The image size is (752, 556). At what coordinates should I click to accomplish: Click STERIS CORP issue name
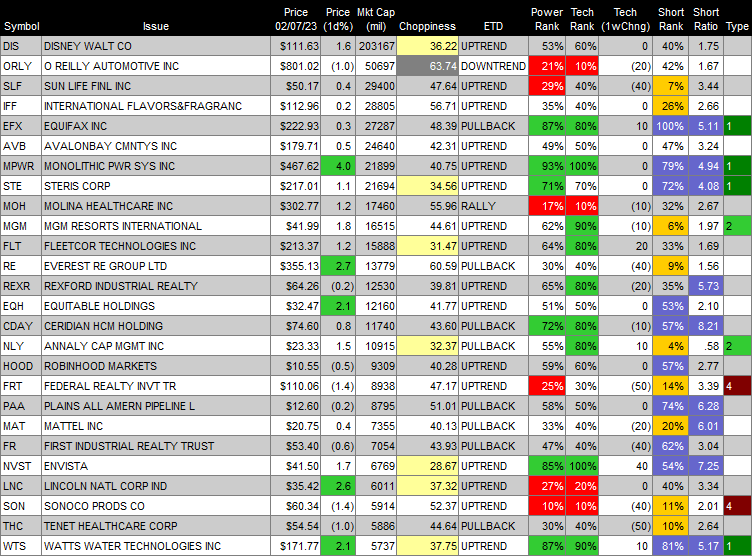click(77, 186)
